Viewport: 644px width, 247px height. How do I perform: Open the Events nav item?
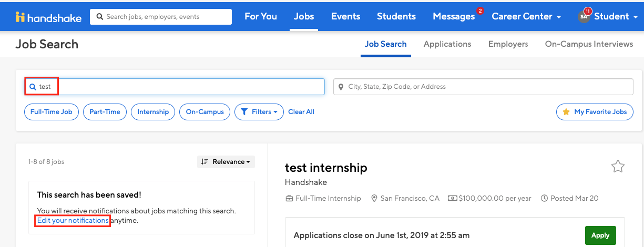coord(345,16)
